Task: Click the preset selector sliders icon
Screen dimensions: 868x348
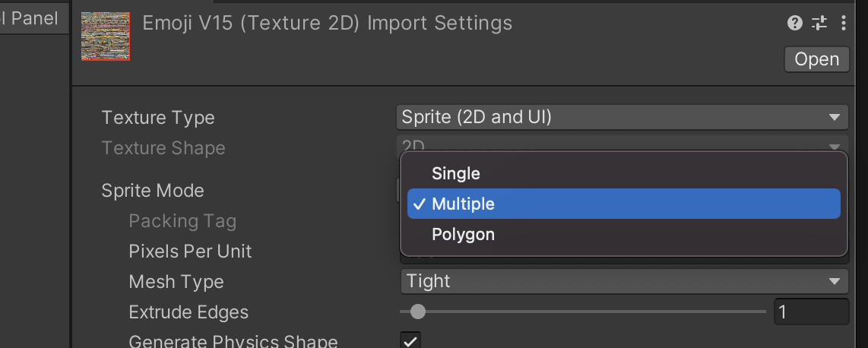Action: click(819, 24)
